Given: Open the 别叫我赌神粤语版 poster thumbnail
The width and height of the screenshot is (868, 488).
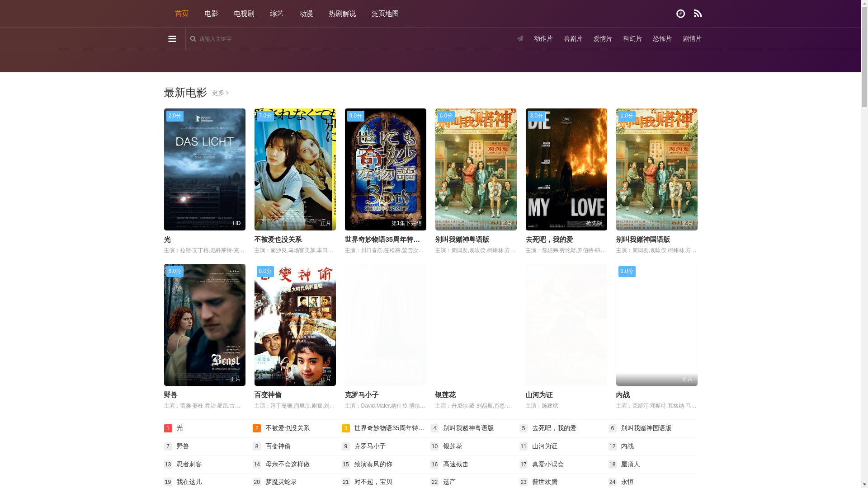Looking at the screenshot, I should tap(476, 169).
